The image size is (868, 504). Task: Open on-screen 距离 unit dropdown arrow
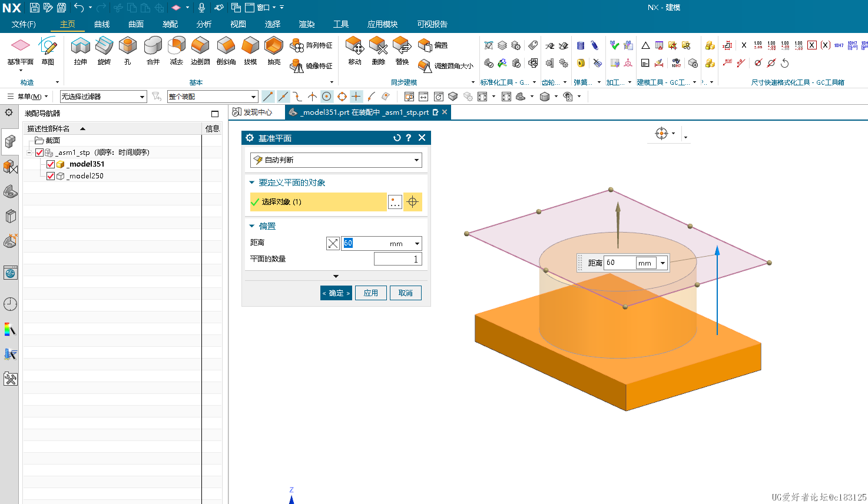pyautogui.click(x=663, y=263)
